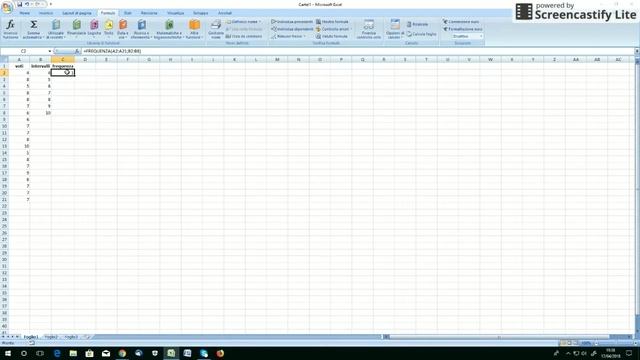Select column C header
The width and height of the screenshot is (640, 360).
tap(63, 60)
